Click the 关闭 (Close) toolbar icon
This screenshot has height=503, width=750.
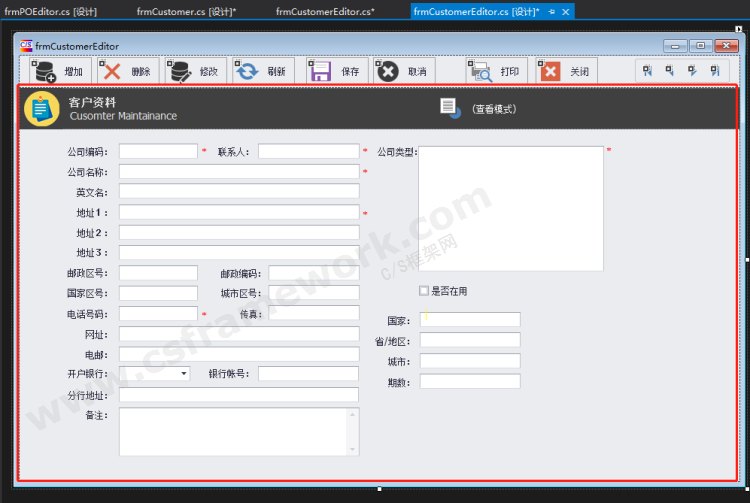point(550,71)
